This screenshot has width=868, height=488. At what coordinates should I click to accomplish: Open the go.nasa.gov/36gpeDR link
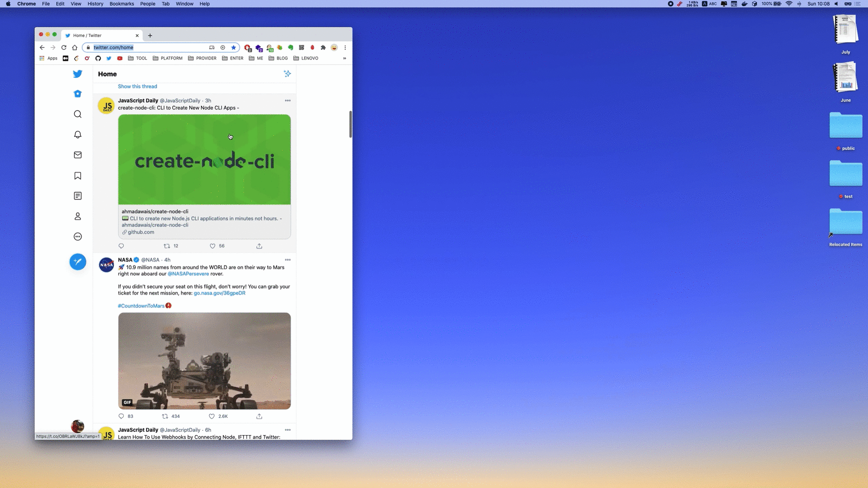point(220,293)
